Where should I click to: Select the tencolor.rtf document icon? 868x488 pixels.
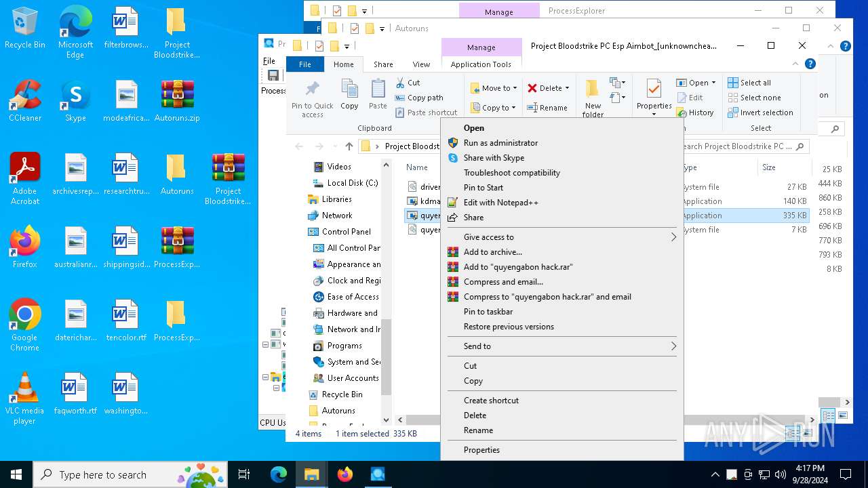[126, 321]
